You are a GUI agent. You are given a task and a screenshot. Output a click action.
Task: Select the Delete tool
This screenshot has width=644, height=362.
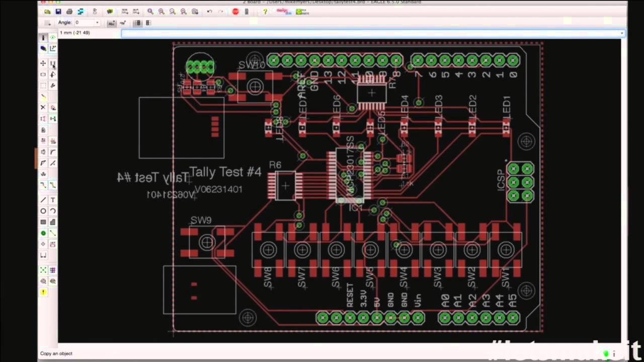(43, 107)
